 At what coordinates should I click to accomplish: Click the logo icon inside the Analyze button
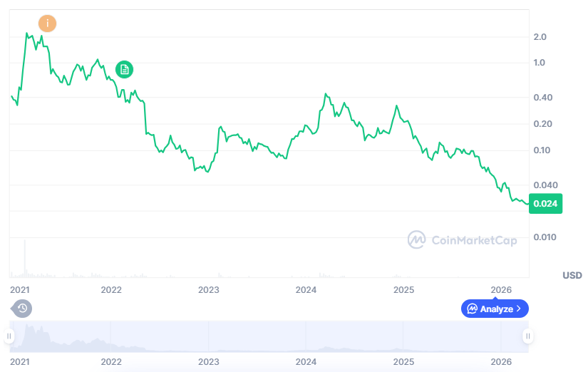click(x=472, y=309)
